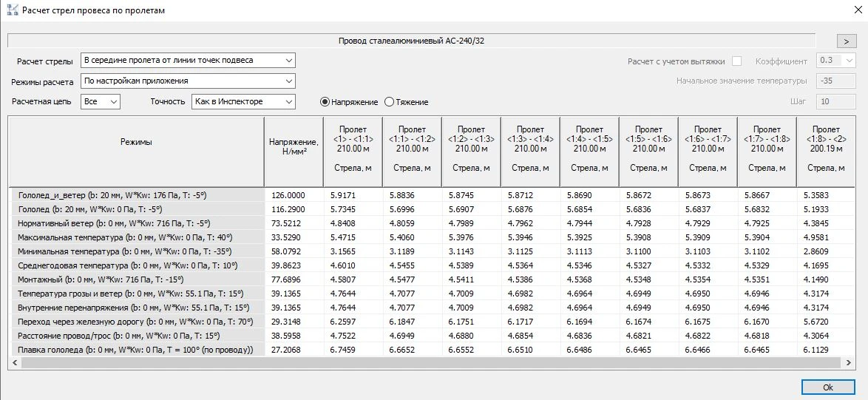Close the sag calculation window
Viewport: 868px width, 400px height.
850,10
